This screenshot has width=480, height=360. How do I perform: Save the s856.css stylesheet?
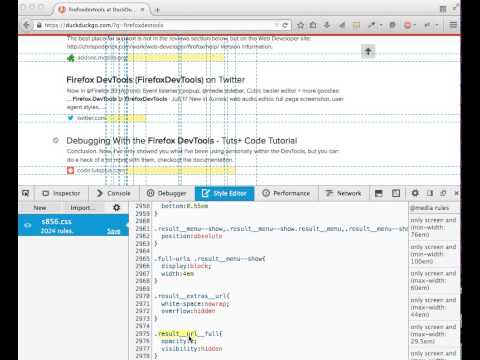tap(114, 231)
